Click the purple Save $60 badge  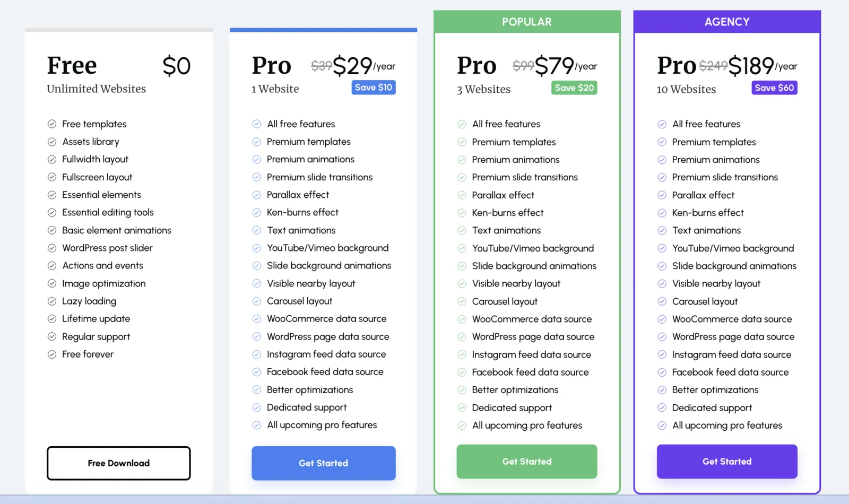point(774,88)
